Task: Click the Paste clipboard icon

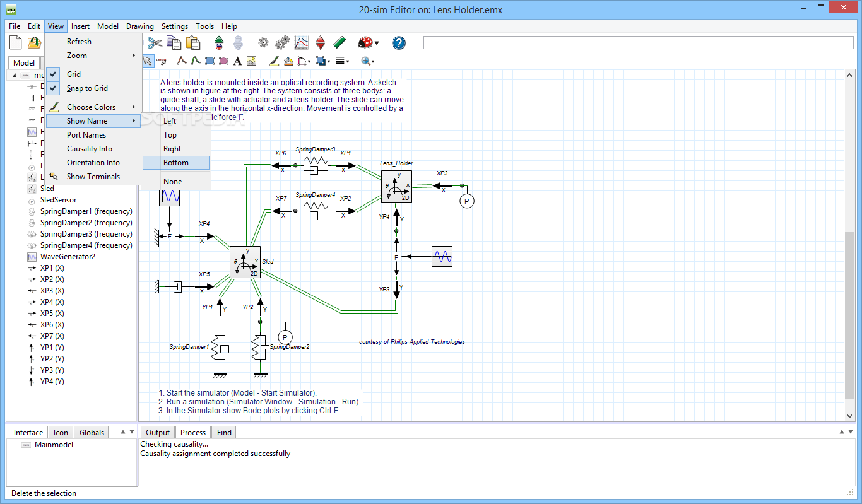Action: [192, 43]
